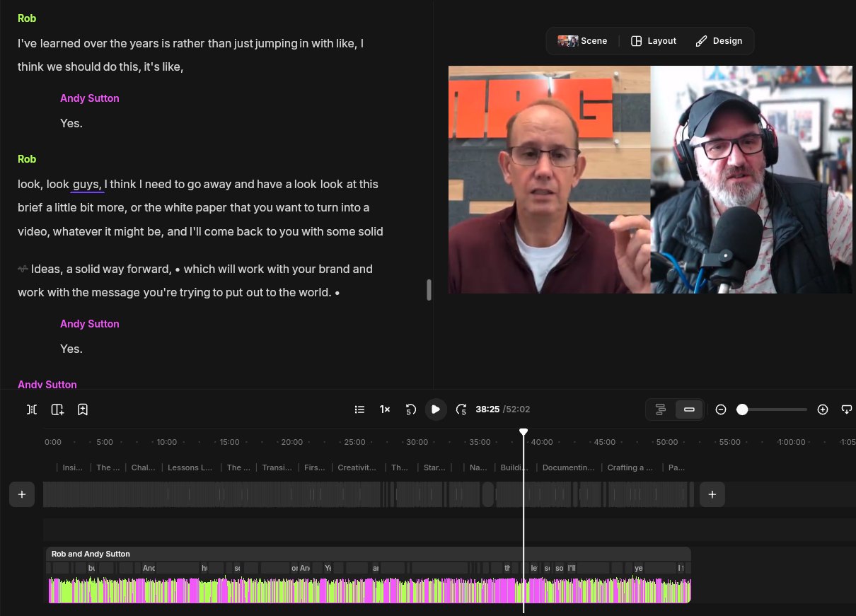Play the video
This screenshot has width=856, height=616.
pos(436,409)
